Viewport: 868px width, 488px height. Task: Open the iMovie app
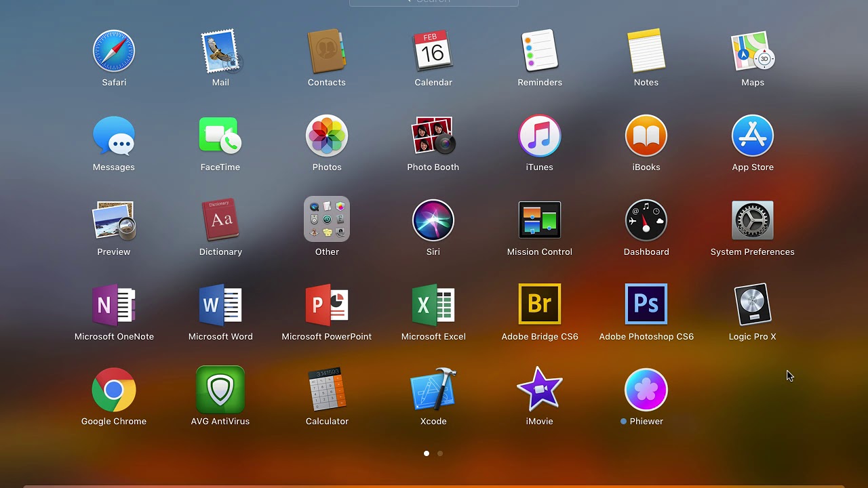click(x=540, y=389)
